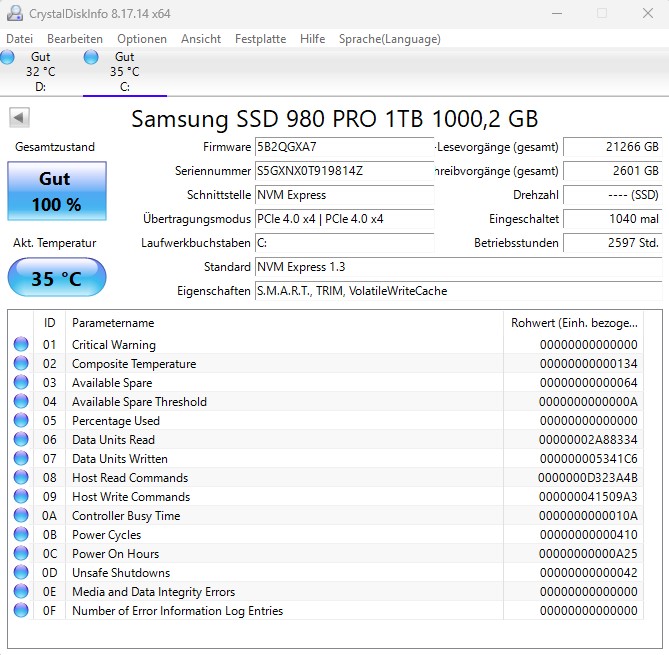Screen dimensions: 669x655
Task: Click the blue status orb of C: drive tab
Action: pos(91,57)
